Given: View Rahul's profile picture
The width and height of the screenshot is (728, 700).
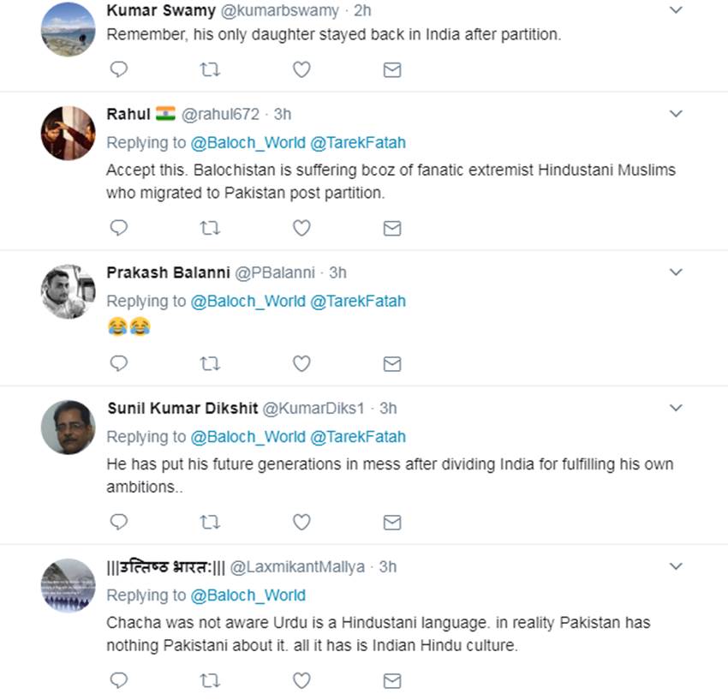Looking at the screenshot, I should pos(68,133).
